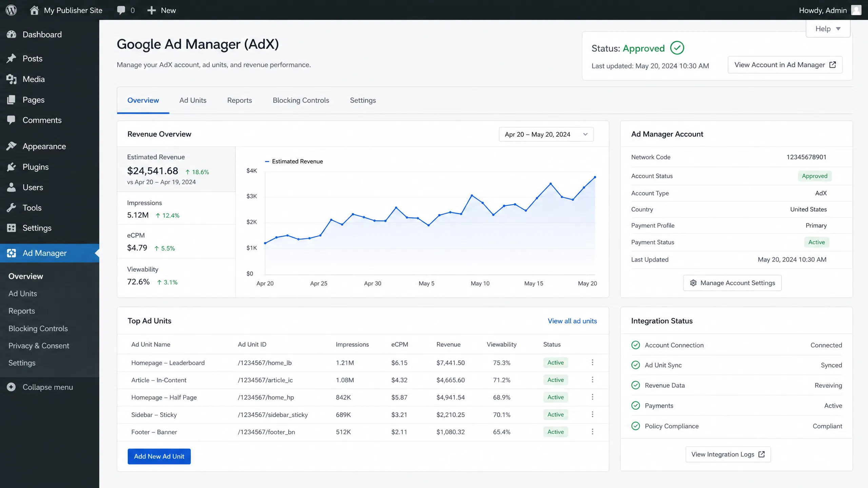Click the external link icon in View Integration Logs
868x488 pixels.
point(762,454)
